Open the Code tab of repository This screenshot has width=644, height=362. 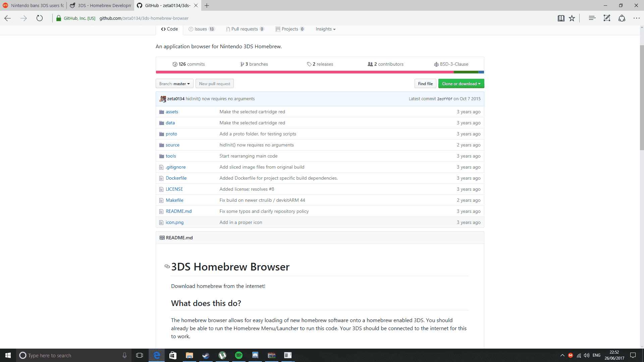pos(169,29)
